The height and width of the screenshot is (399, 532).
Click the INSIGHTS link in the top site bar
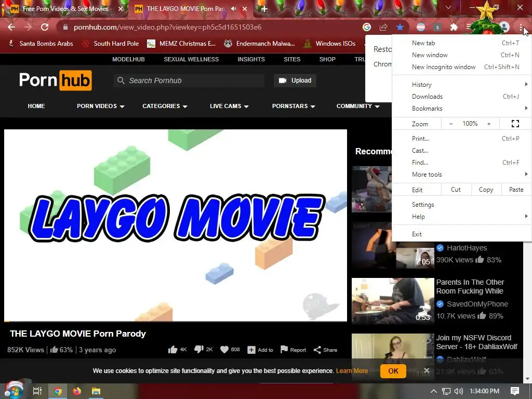(x=251, y=59)
